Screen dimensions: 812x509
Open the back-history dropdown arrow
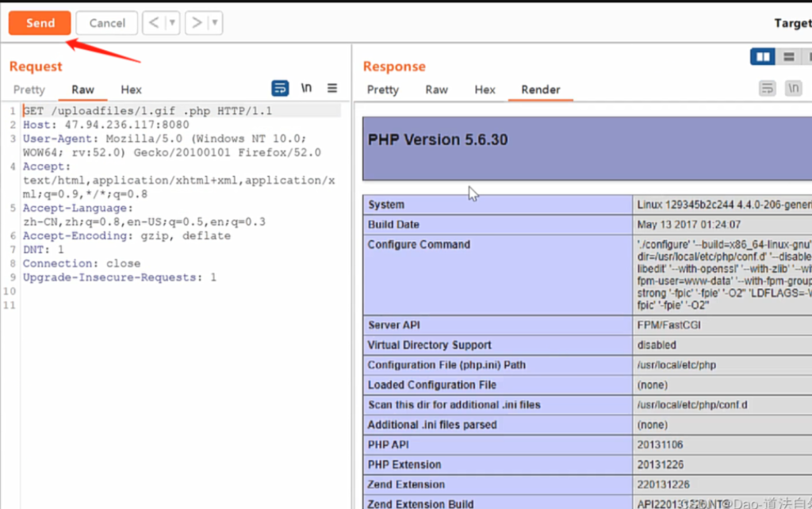pos(172,23)
